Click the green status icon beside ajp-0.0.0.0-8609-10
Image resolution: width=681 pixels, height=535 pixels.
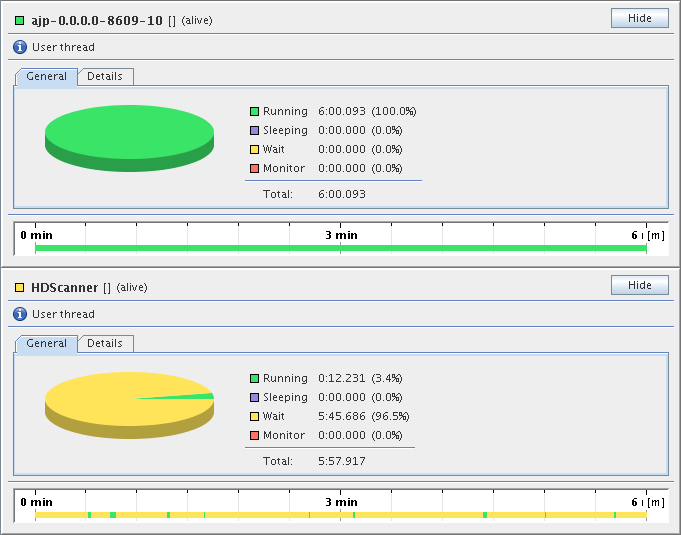click(x=20, y=20)
